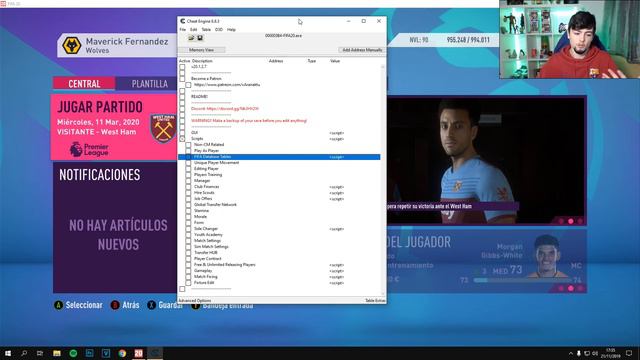Expand the Transfer HUB group

coord(188,253)
